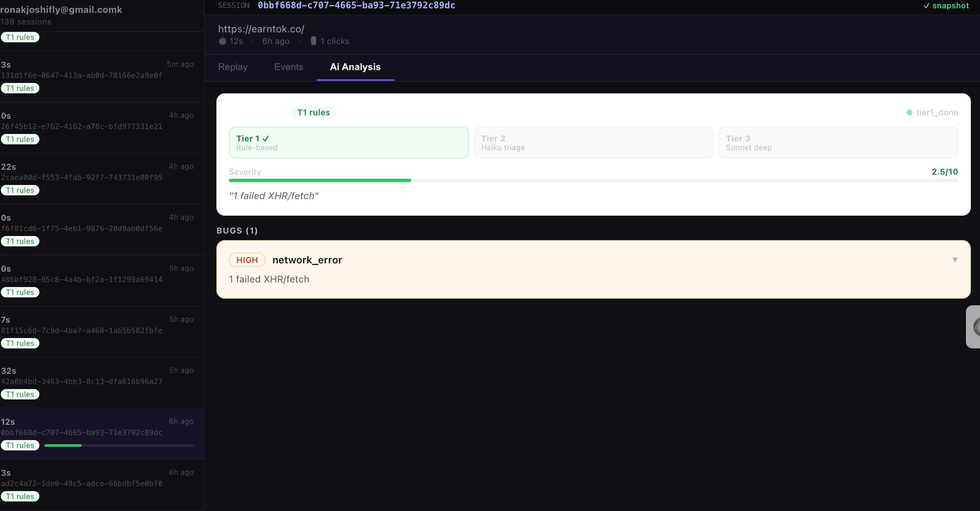Switch to the Events tab
This screenshot has height=511, width=980.
289,67
